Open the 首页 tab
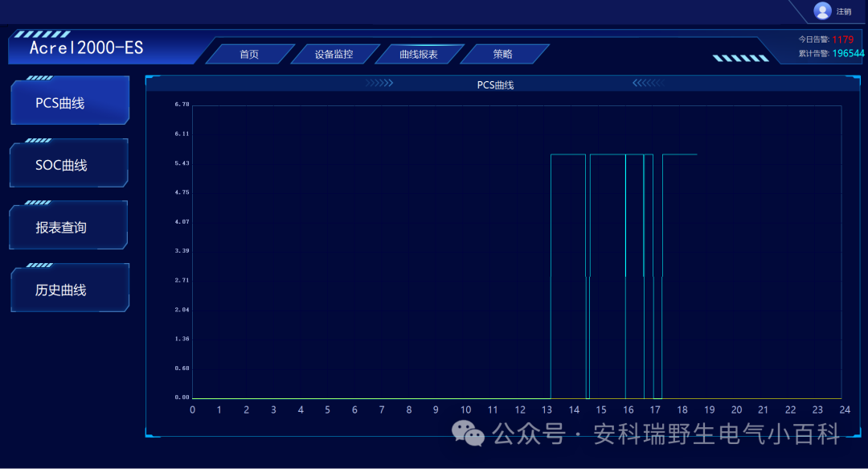This screenshot has height=469, width=868. pos(249,55)
